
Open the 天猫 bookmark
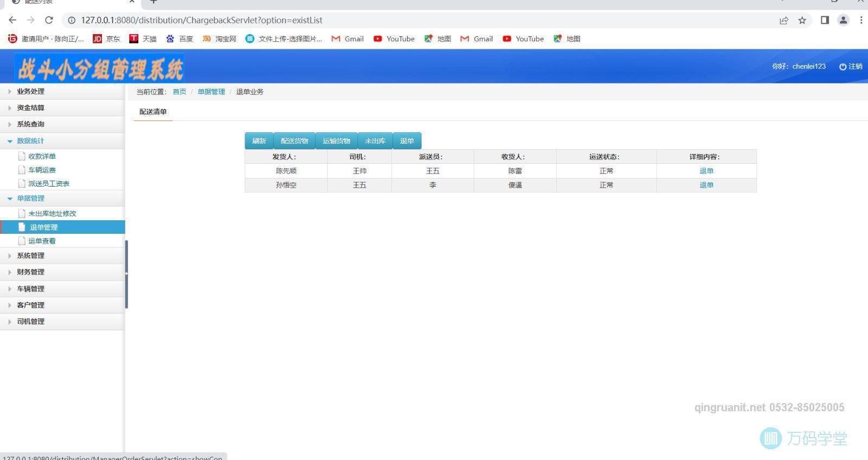(x=143, y=39)
